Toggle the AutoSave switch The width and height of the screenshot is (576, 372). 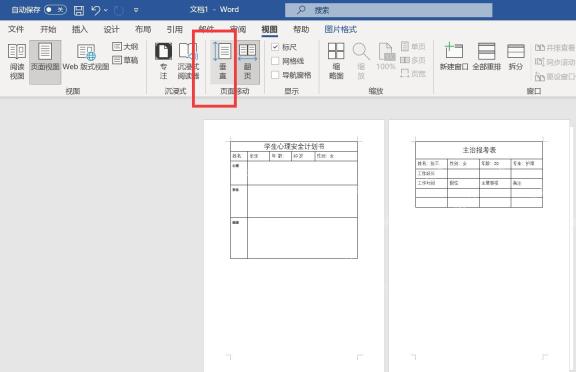55,10
